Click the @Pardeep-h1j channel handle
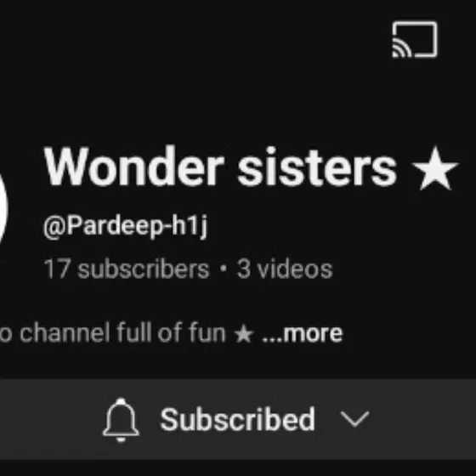The width and height of the screenshot is (476, 476). [x=126, y=227]
